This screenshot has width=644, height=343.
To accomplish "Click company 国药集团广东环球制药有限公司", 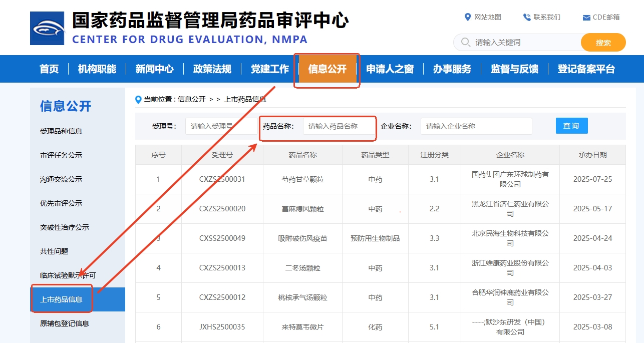I will [x=510, y=179].
